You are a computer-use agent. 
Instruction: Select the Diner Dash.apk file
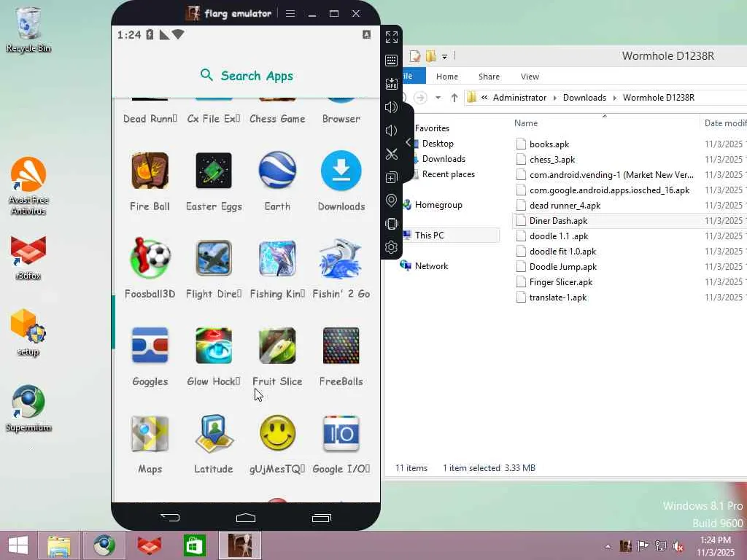[x=558, y=220]
